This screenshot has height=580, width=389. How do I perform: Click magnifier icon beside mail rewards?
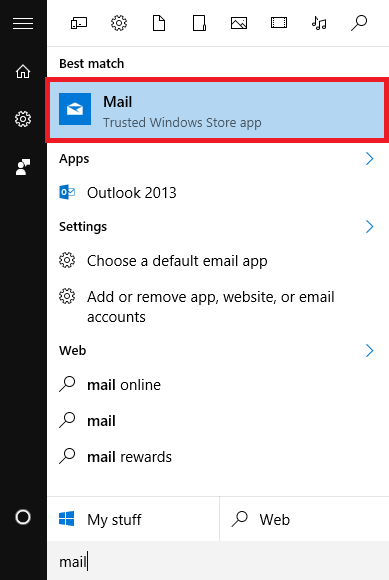pyautogui.click(x=67, y=456)
